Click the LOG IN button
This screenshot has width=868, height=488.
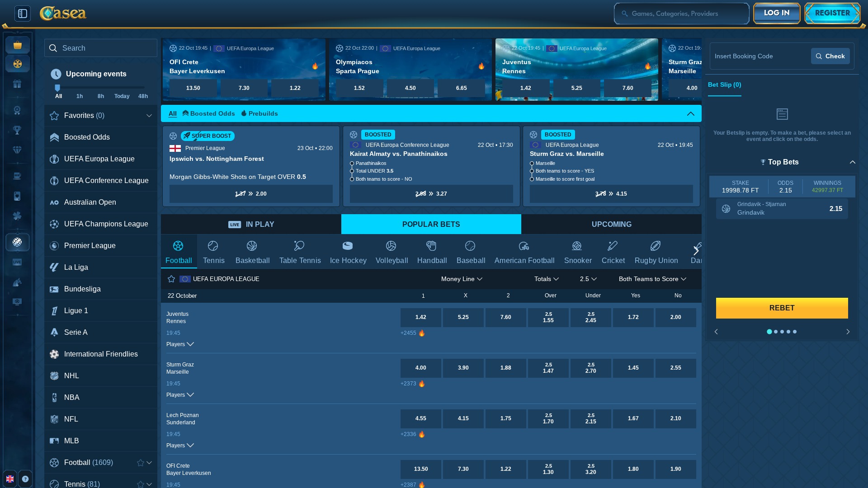777,13
